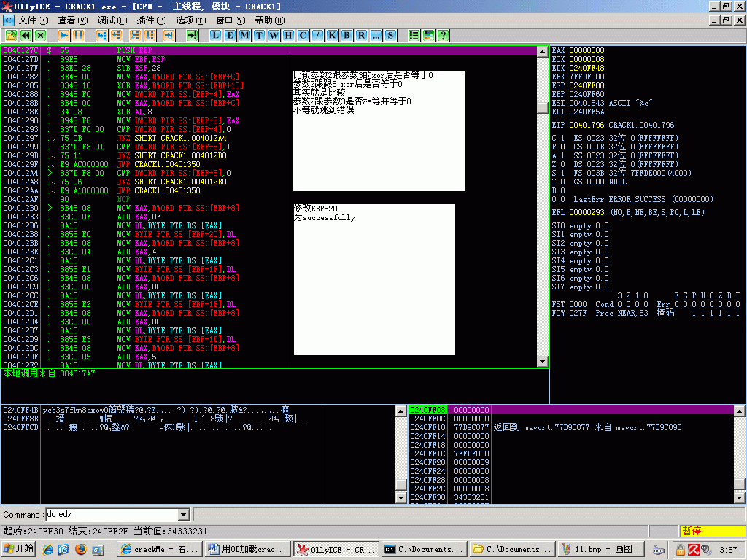Viewport: 747px width, 560px height.
Task: Pause execution with the pause icon
Action: click(x=79, y=35)
